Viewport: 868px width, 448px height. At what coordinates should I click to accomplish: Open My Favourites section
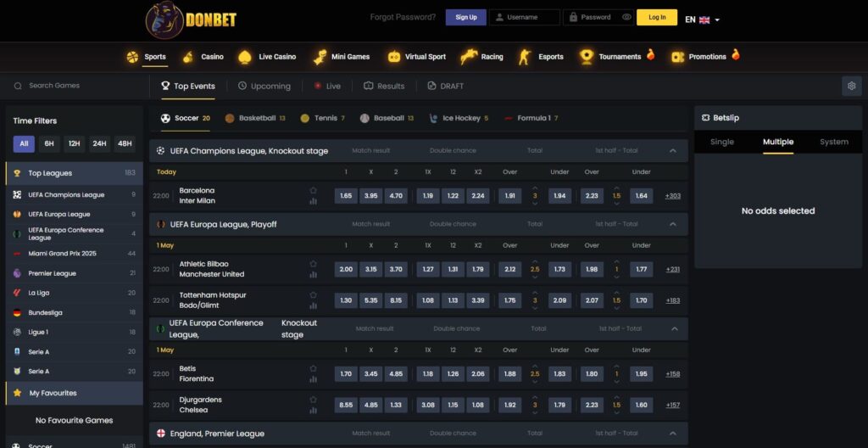click(x=75, y=393)
